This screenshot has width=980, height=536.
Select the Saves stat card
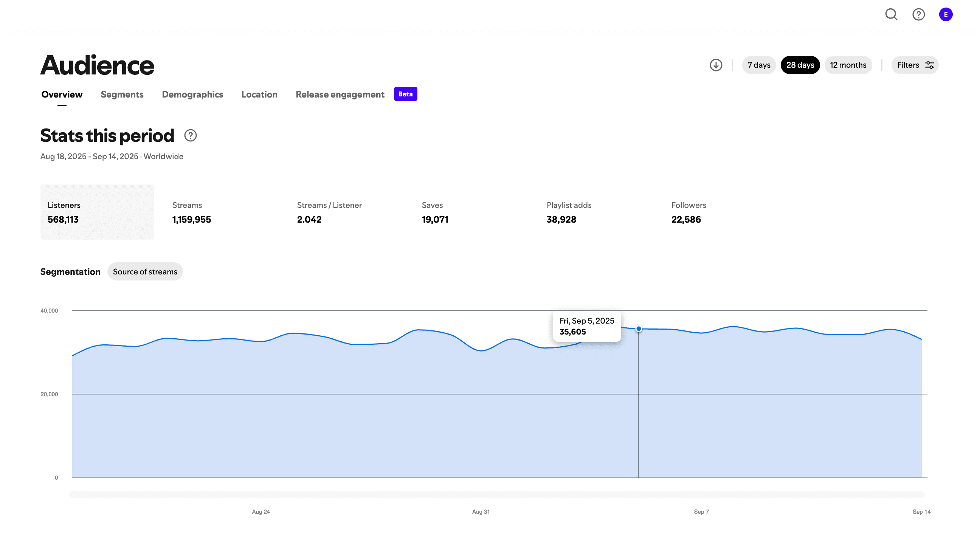click(x=471, y=212)
